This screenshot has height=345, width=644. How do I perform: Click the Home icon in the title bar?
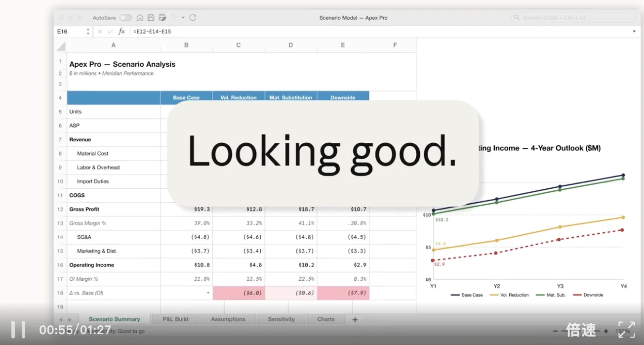click(x=140, y=18)
